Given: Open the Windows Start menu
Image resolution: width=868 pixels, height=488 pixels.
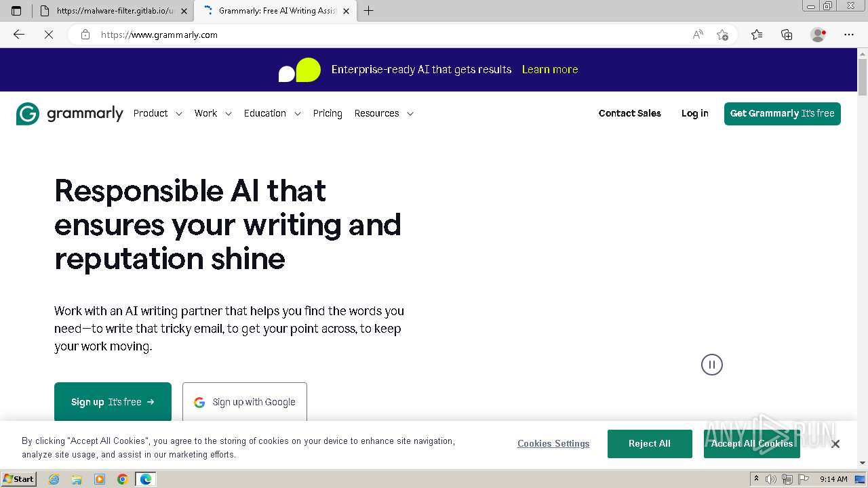Looking at the screenshot, I should pyautogui.click(x=19, y=479).
